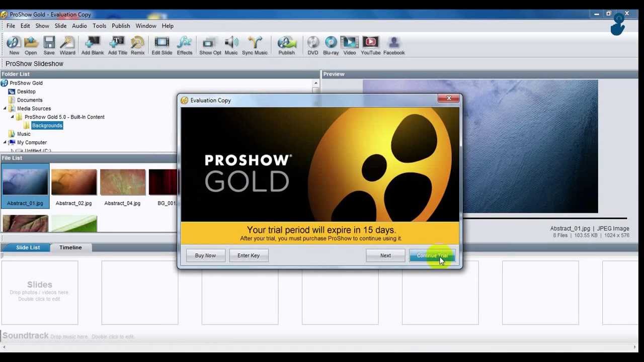Viewport: 644px width, 362px height.
Task: Select Music folder in Folder List
Action: click(24, 134)
